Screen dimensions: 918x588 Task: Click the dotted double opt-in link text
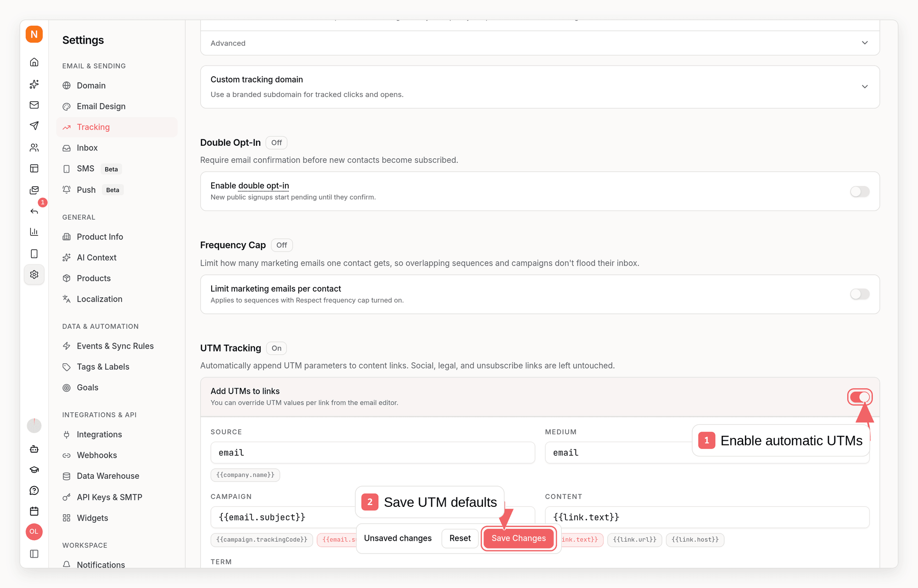[x=263, y=186]
